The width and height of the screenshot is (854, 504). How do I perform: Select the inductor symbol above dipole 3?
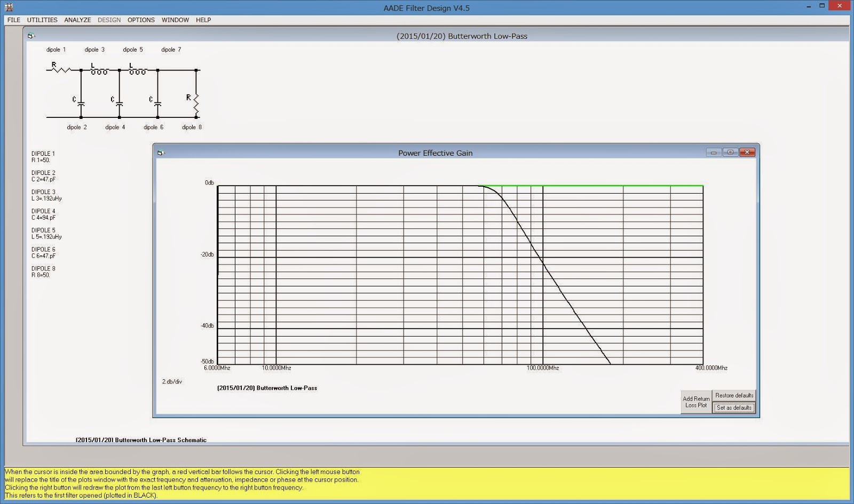pyautogui.click(x=98, y=70)
